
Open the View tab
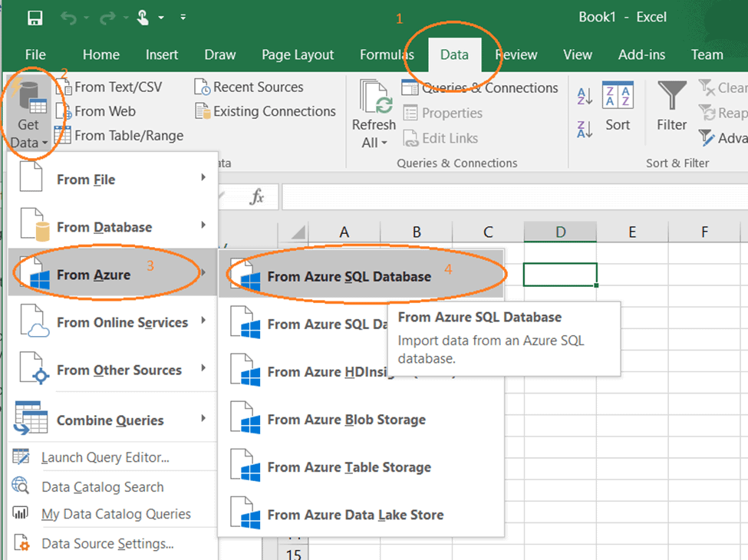(x=577, y=55)
